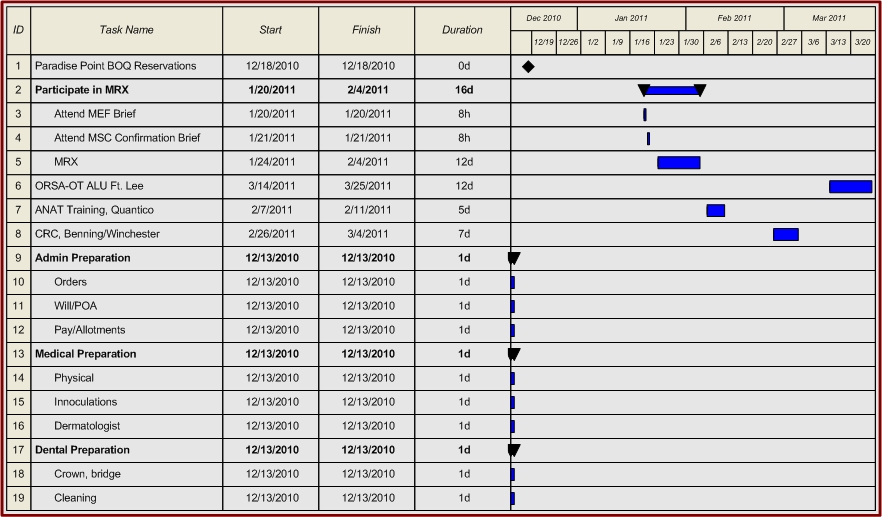This screenshot has height=517, width=882.
Task: Select the Participate in MRX summary bar
Action: [x=671, y=90]
